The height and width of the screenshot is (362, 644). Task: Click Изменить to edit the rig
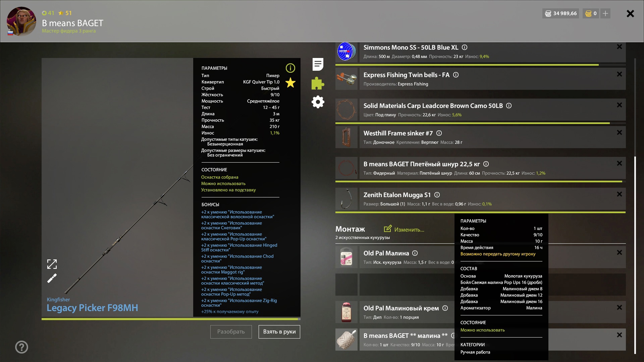coord(404,229)
